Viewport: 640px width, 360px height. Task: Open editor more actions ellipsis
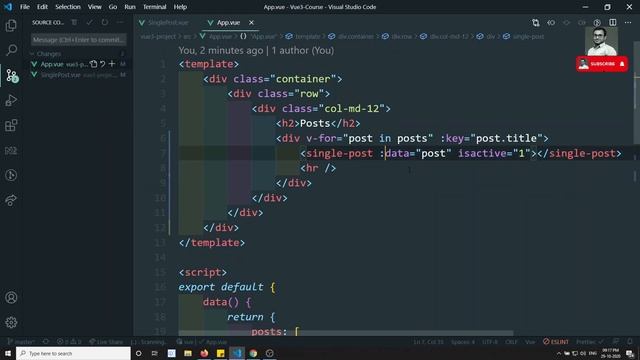tap(628, 23)
